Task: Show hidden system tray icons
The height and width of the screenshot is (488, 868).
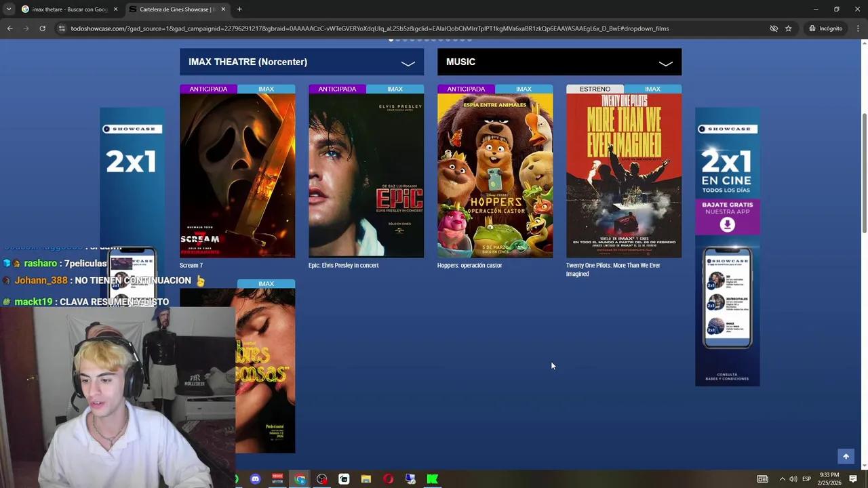Action: [782, 479]
